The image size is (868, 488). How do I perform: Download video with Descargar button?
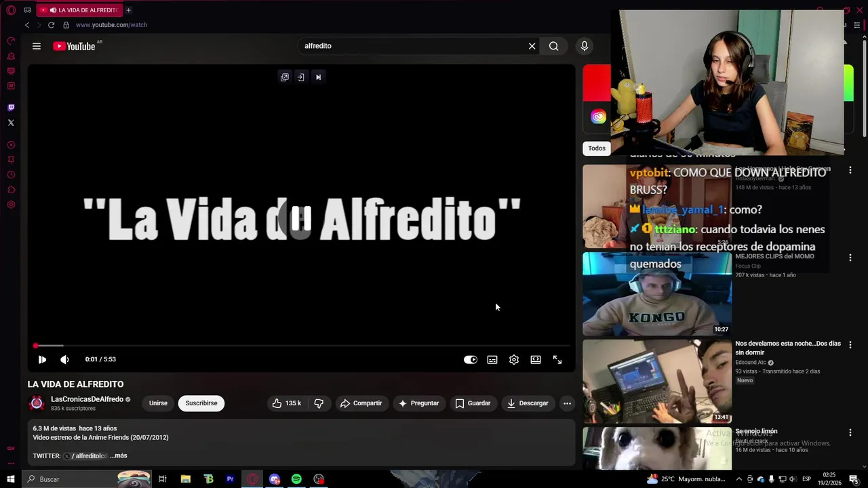(528, 403)
